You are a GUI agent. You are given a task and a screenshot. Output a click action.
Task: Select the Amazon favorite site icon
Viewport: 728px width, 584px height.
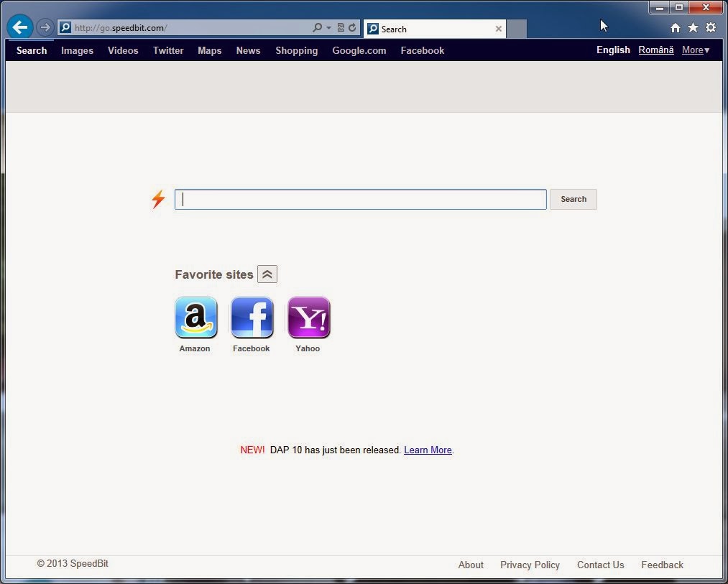[x=195, y=318]
